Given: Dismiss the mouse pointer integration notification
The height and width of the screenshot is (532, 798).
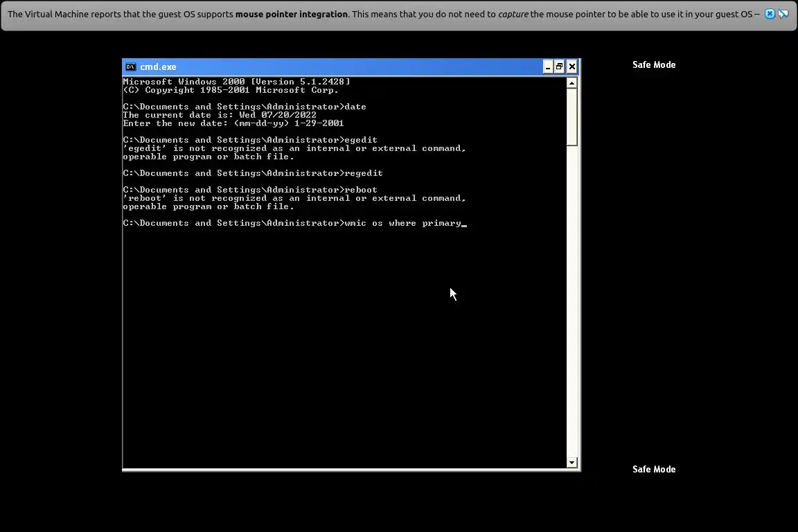Looking at the screenshot, I should [x=770, y=14].
